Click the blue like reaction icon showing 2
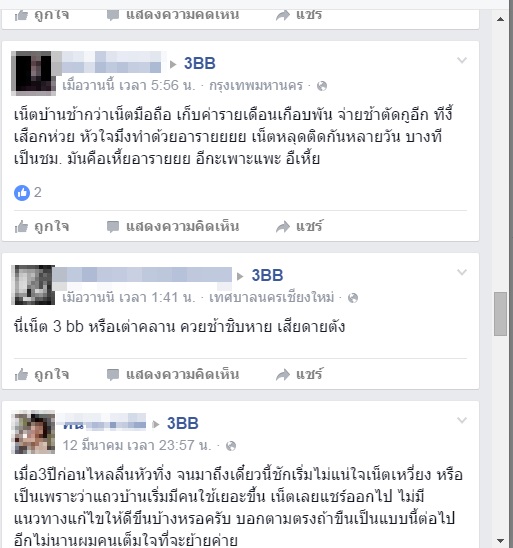The width and height of the screenshot is (513, 548). click(x=22, y=193)
